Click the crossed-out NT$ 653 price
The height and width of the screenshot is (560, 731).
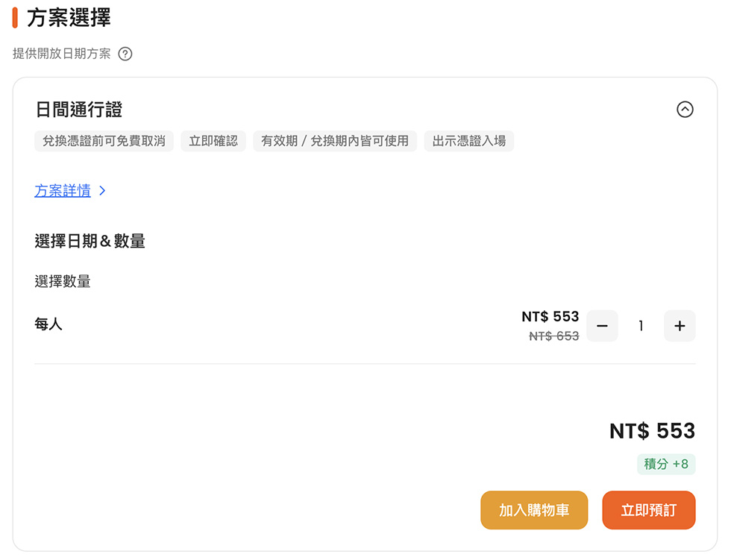(x=553, y=336)
